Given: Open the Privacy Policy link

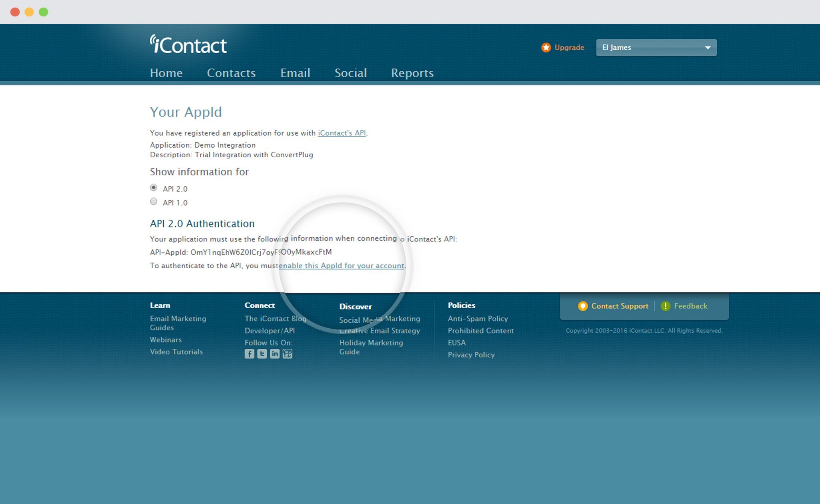Looking at the screenshot, I should [x=471, y=355].
